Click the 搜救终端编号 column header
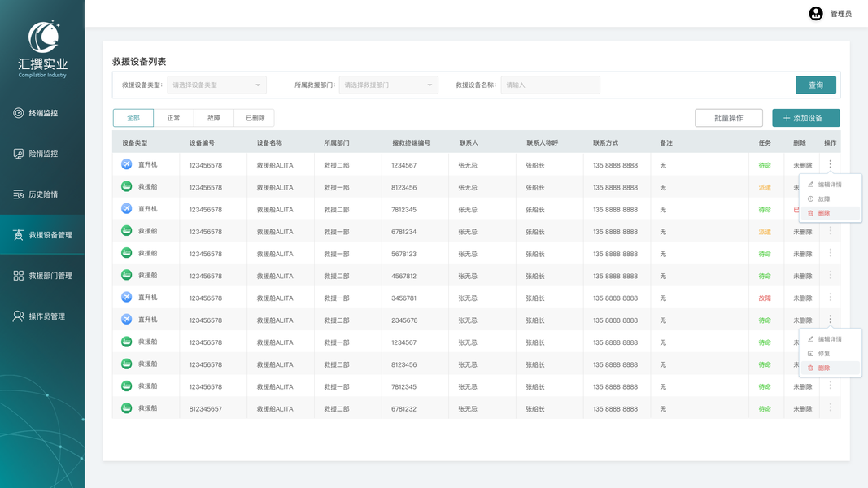The height and width of the screenshot is (488, 868). (412, 143)
